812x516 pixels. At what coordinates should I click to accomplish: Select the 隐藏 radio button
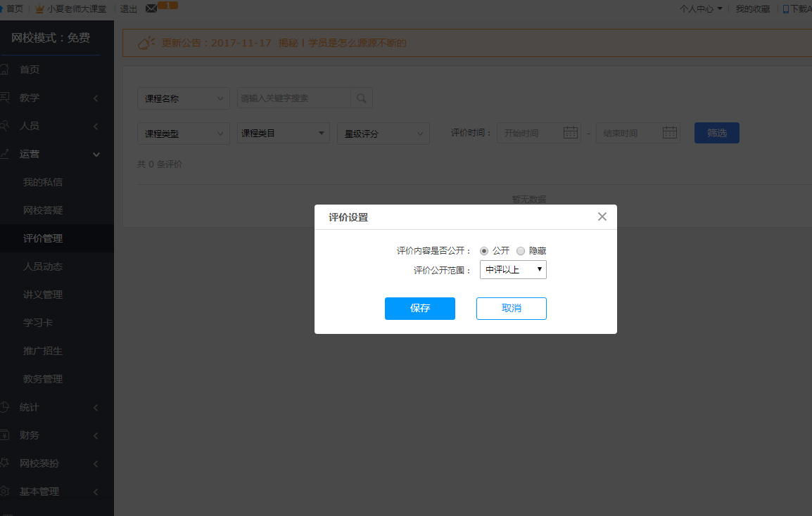[521, 251]
